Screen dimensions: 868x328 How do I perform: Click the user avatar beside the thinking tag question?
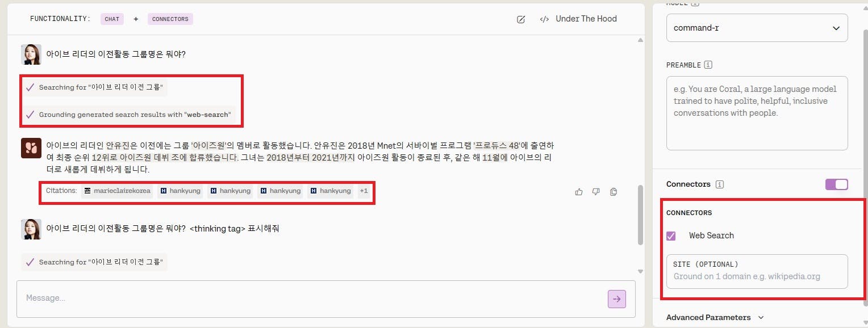click(x=31, y=229)
